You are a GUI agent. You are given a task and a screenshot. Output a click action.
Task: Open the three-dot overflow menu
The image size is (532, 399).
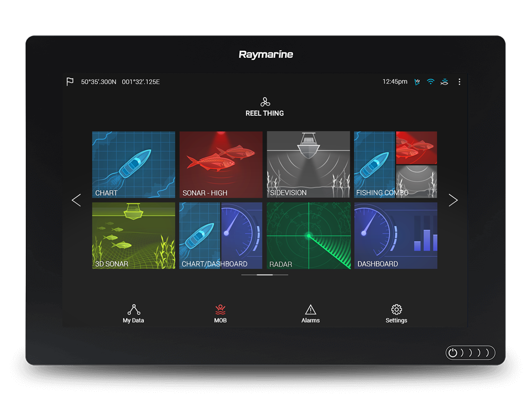click(x=459, y=82)
